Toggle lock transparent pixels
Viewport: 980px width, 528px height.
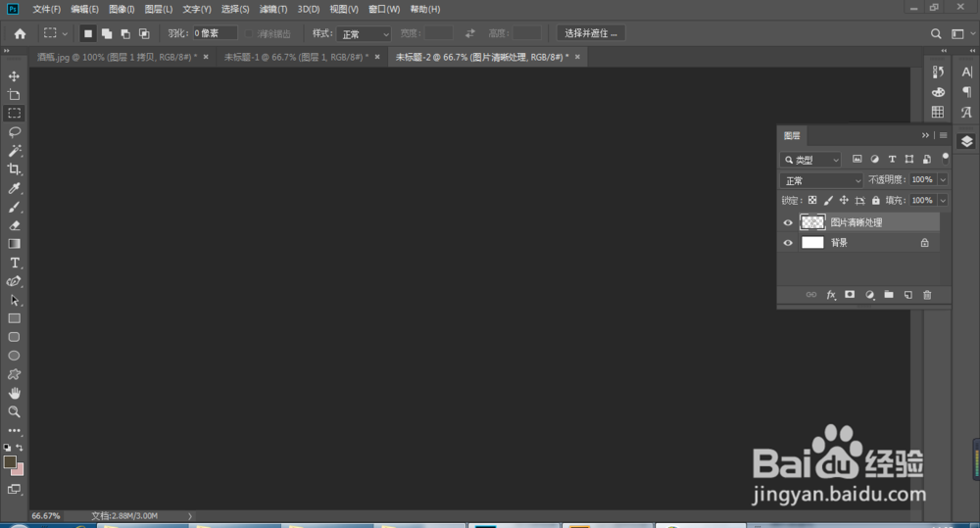811,201
